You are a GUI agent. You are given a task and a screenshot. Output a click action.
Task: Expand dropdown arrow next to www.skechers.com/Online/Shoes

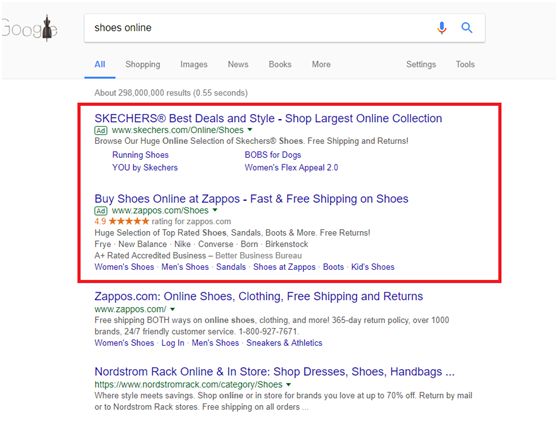tap(250, 130)
